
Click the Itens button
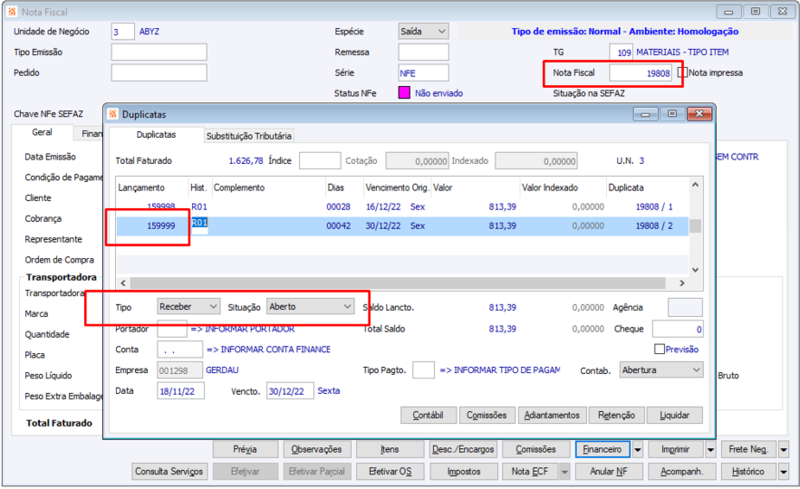(x=390, y=450)
